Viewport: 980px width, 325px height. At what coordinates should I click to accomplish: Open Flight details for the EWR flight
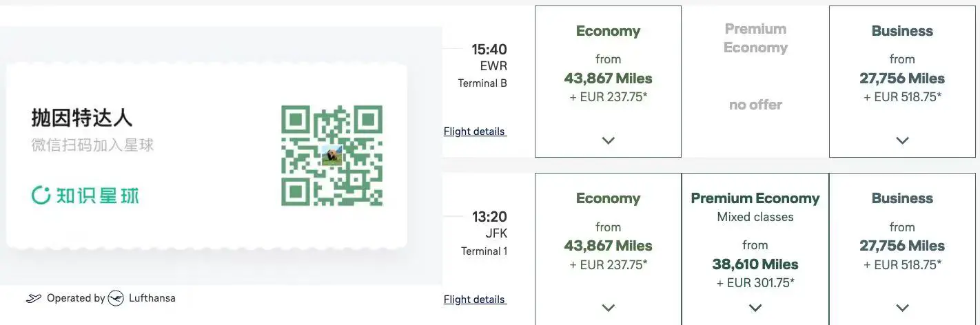coord(475,132)
